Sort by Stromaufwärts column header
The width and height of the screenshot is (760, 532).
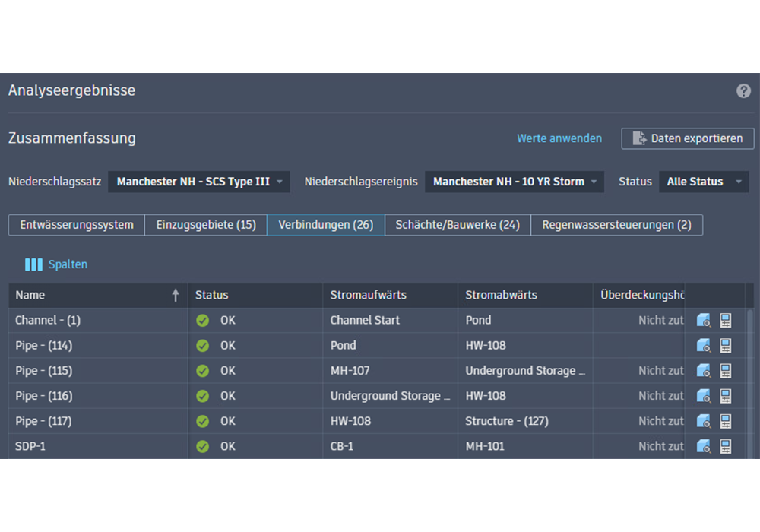click(x=390, y=295)
